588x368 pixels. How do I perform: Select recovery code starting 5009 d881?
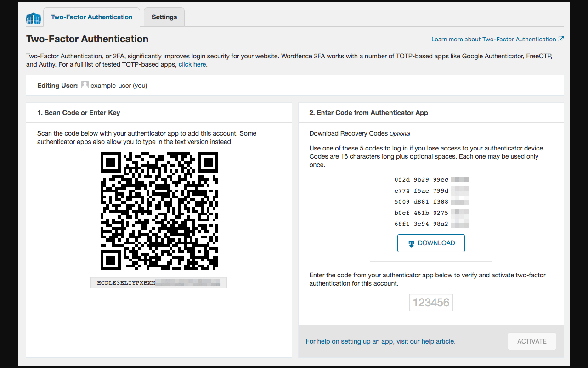[431, 202]
